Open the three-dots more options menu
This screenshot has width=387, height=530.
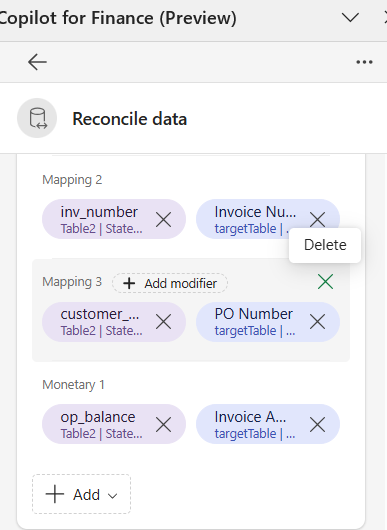(364, 62)
